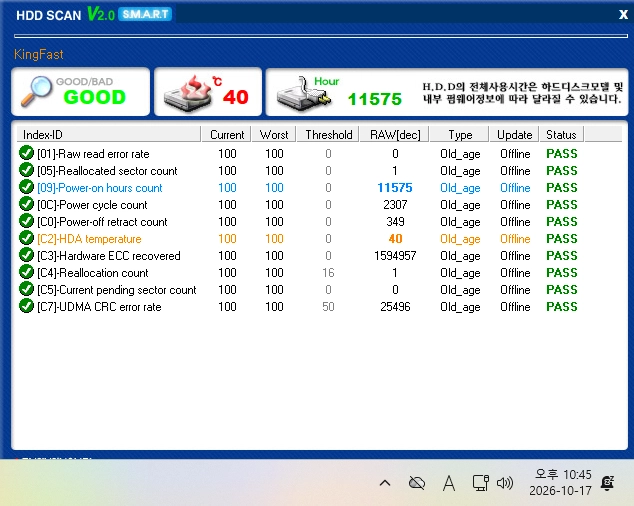
Task: Select the [C3]-Hardware ECC recovered row
Action: coord(299,256)
